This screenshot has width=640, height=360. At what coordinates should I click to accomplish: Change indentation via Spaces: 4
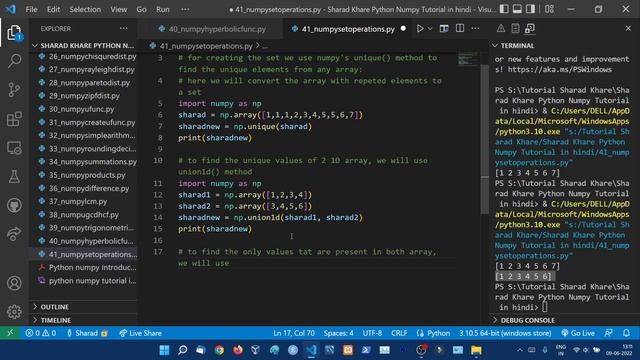pos(338,333)
